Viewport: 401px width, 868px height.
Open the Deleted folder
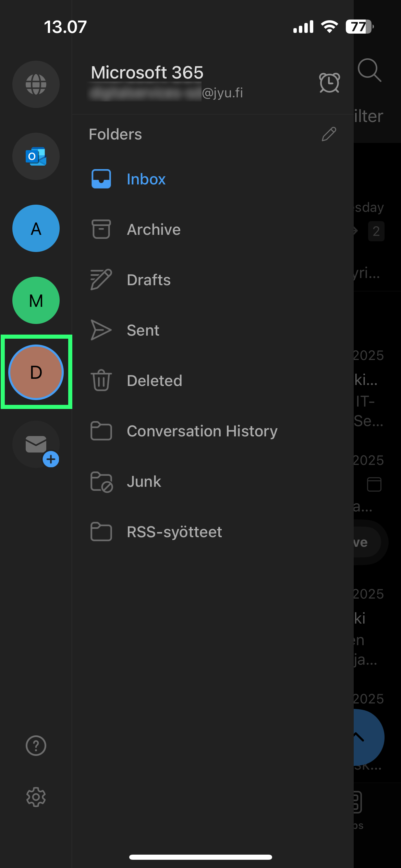[212, 381]
